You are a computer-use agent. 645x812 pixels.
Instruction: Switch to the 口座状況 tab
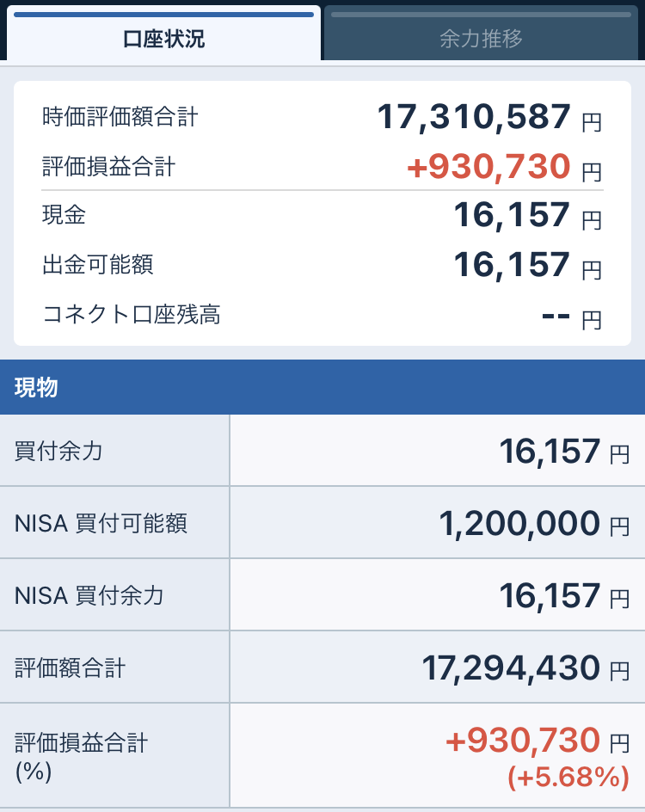tap(163, 39)
